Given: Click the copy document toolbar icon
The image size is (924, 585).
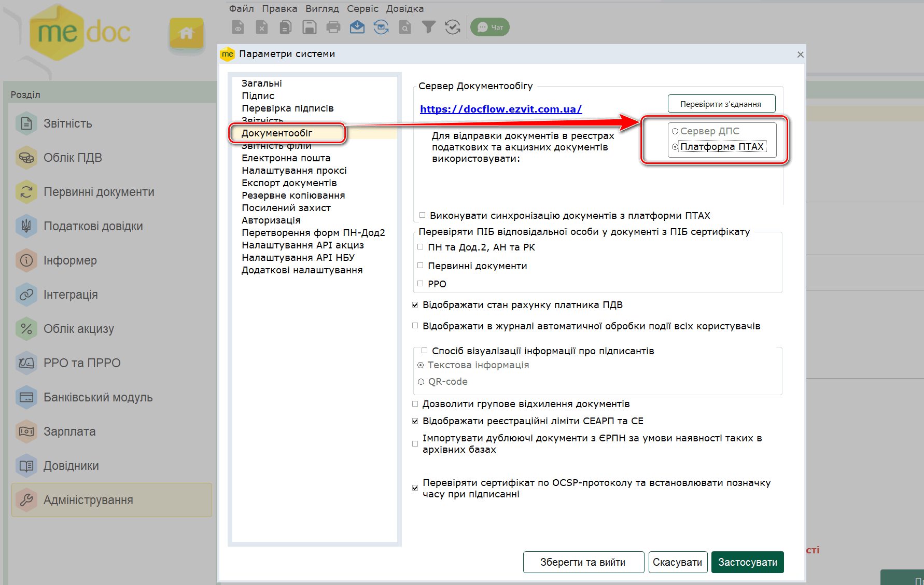Looking at the screenshot, I should click(x=286, y=27).
